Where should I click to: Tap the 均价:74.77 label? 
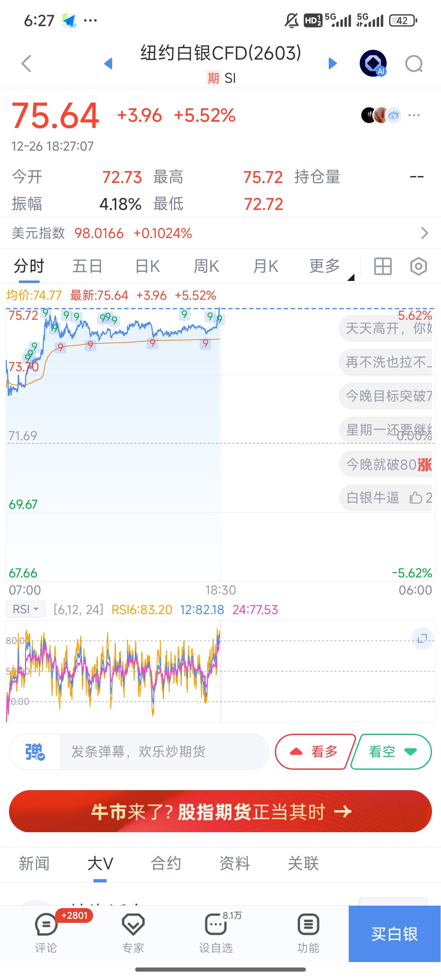pyautogui.click(x=34, y=295)
